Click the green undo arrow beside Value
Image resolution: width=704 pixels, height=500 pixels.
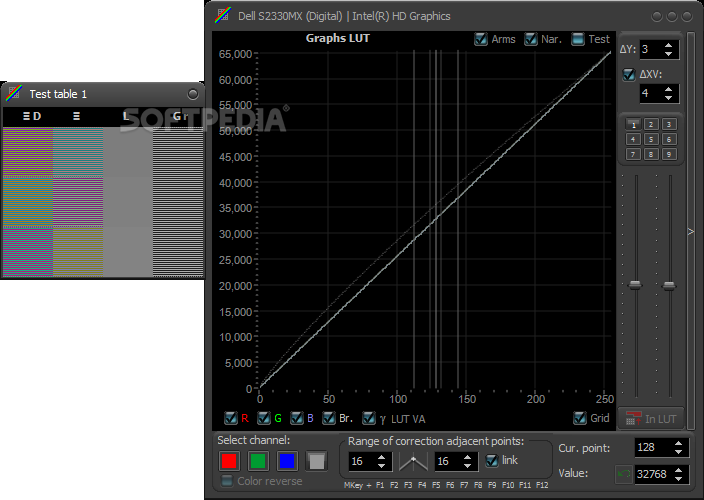pos(623,474)
